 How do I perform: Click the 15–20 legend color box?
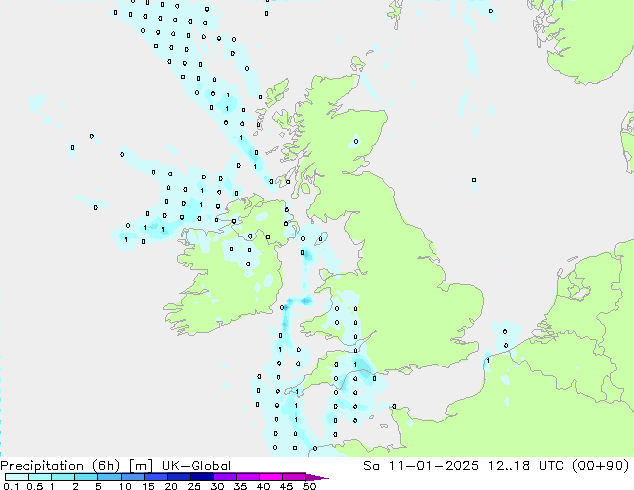click(156, 477)
